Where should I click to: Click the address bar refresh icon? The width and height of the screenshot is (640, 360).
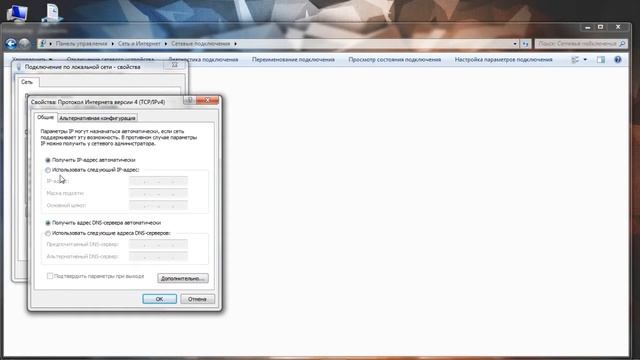[526, 44]
